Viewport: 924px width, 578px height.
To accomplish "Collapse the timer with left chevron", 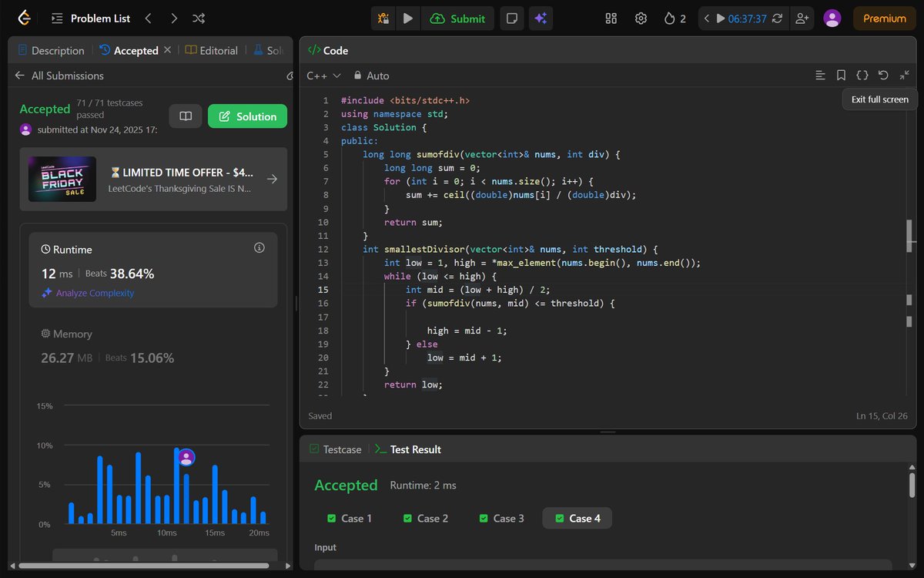I will [x=707, y=18].
